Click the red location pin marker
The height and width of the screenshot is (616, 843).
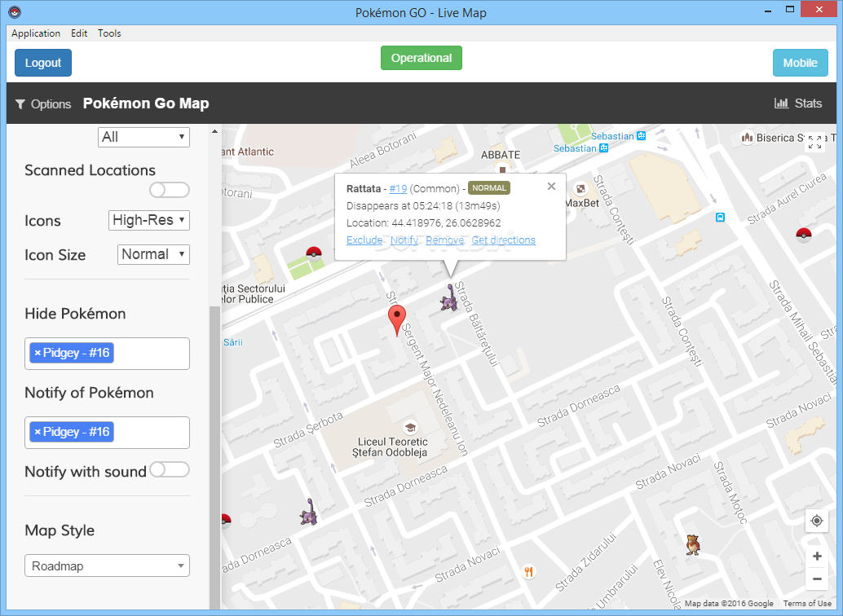point(397,320)
